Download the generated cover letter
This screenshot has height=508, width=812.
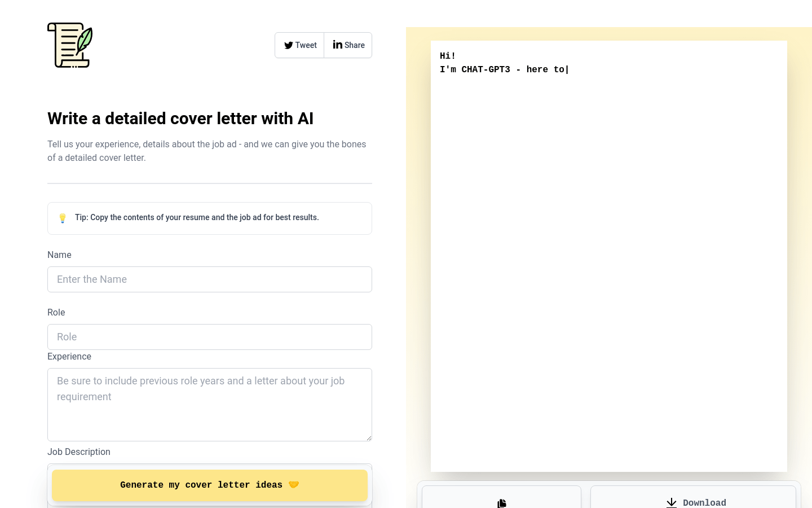pos(693,497)
